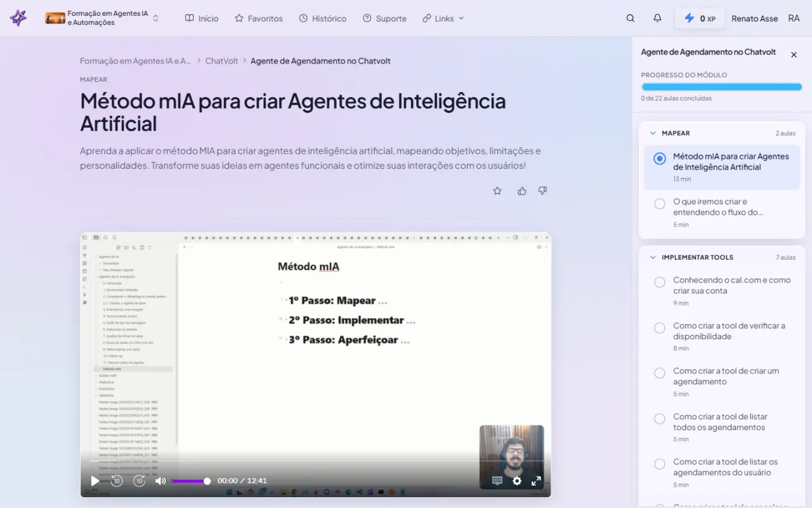Dislike the lesson with thumbs down
This screenshot has width=812, height=508.
(x=542, y=190)
